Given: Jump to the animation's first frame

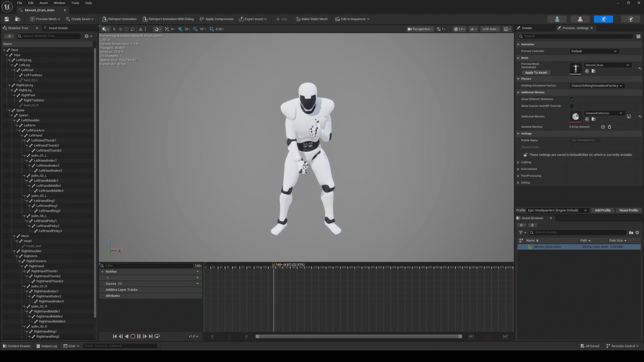Looking at the screenshot, I should coord(115,336).
